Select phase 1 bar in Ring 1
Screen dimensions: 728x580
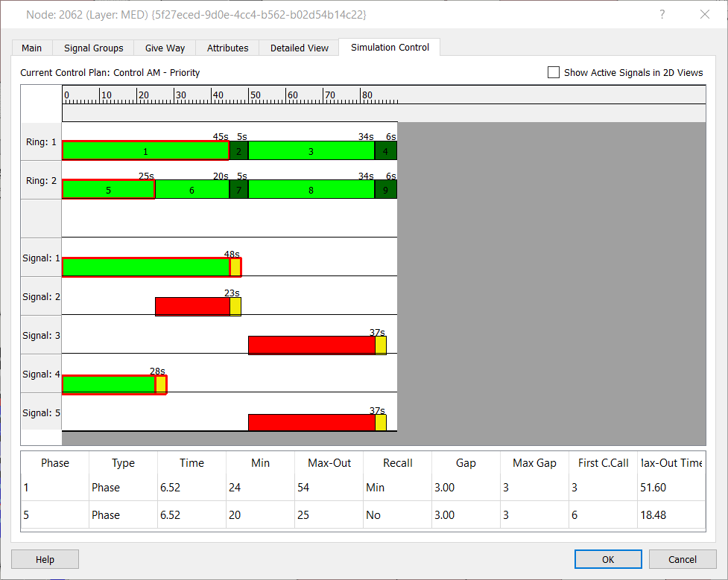[146, 151]
